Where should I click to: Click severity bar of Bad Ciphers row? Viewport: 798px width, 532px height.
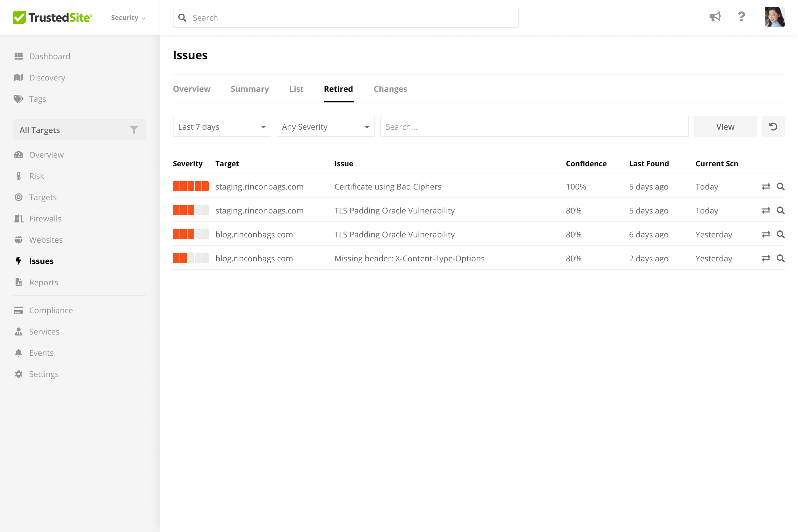pos(191,187)
